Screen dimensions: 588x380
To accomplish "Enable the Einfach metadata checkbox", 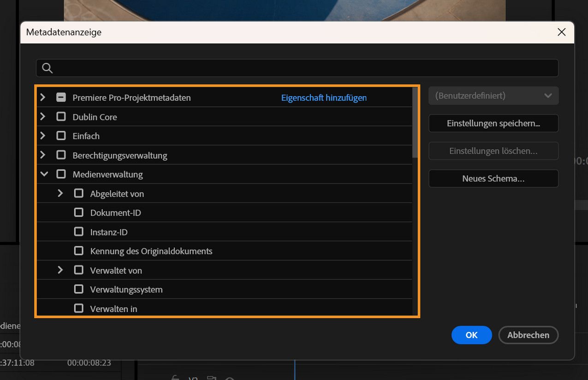I will 61,136.
